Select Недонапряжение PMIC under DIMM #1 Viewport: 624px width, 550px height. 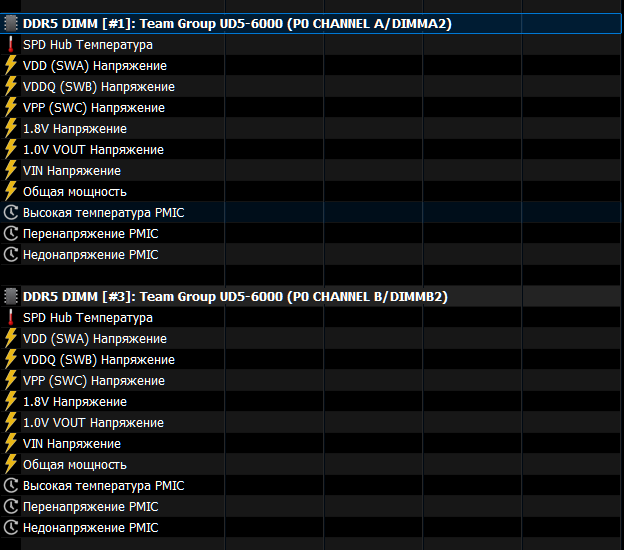coord(90,255)
